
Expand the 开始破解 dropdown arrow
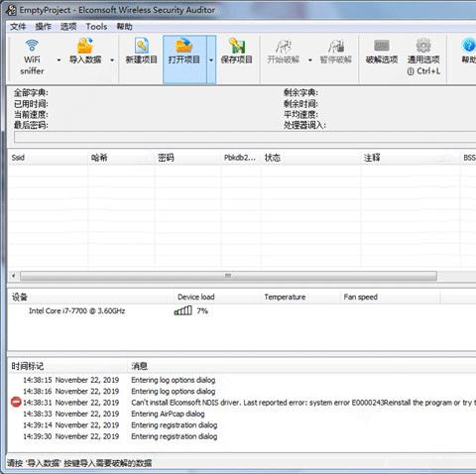pyautogui.click(x=310, y=59)
